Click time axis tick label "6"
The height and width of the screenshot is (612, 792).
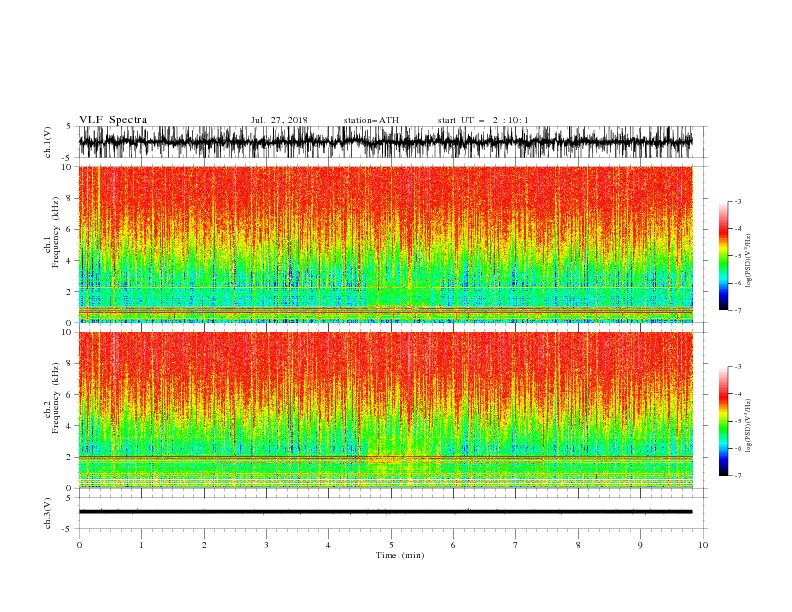(x=453, y=545)
